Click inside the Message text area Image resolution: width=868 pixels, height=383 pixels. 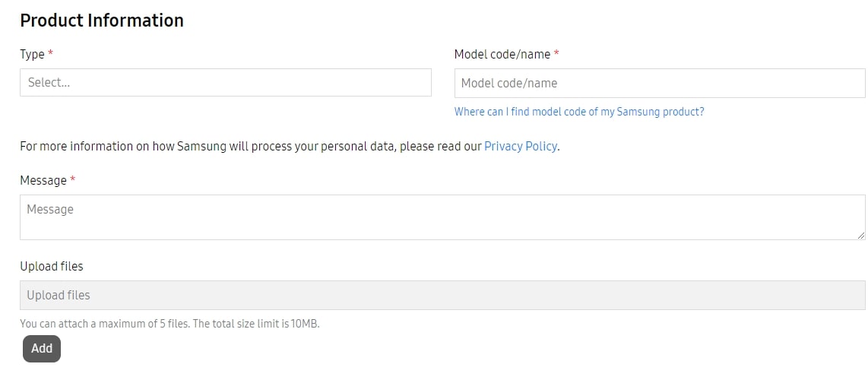pyautogui.click(x=442, y=217)
